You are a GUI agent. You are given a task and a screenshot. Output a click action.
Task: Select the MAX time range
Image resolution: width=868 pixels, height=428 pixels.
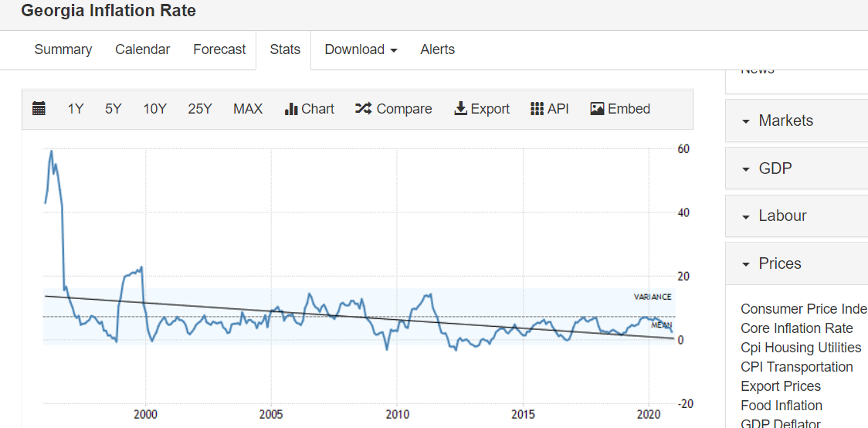[248, 109]
